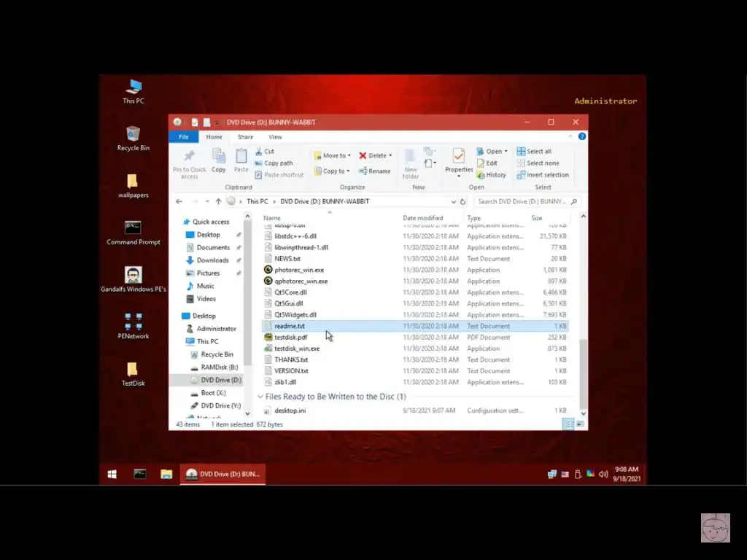747x560 pixels.
Task: Rename the selected file
Action: 375,171
